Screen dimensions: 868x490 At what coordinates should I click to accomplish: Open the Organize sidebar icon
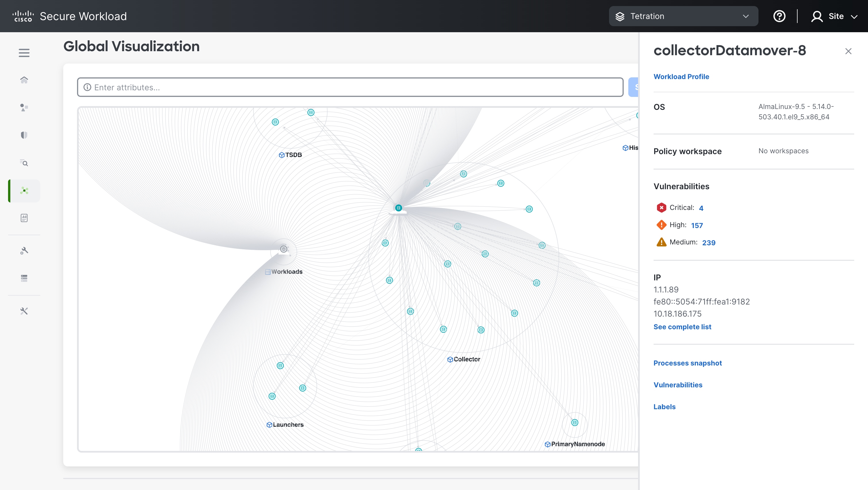(x=24, y=108)
